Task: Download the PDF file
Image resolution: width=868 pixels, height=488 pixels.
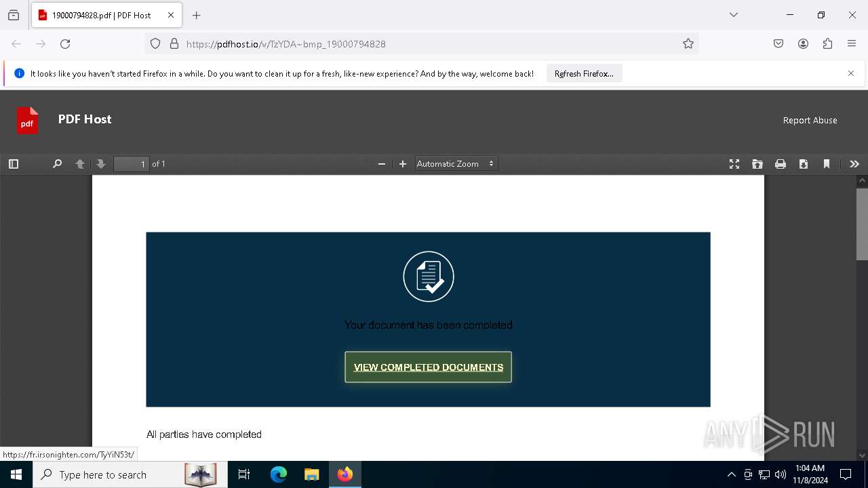Action: pyautogui.click(x=804, y=164)
